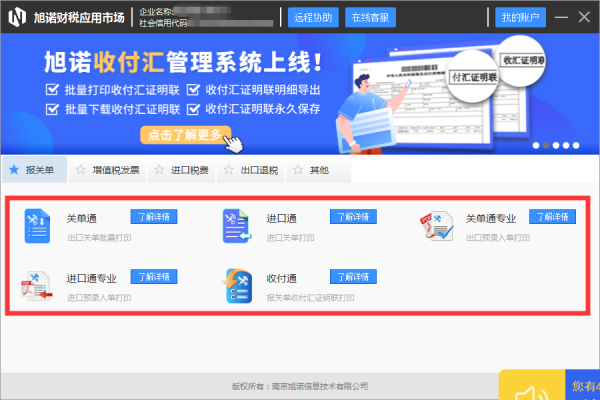Viewport: 600px width, 400px height.
Task: Click the 付汇证明联 circle in banner
Action: pyautogui.click(x=473, y=77)
